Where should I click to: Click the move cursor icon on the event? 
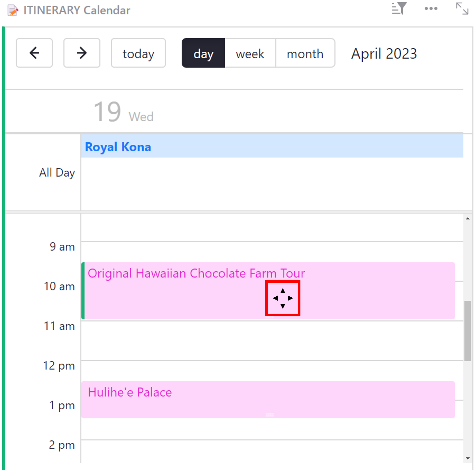(283, 298)
